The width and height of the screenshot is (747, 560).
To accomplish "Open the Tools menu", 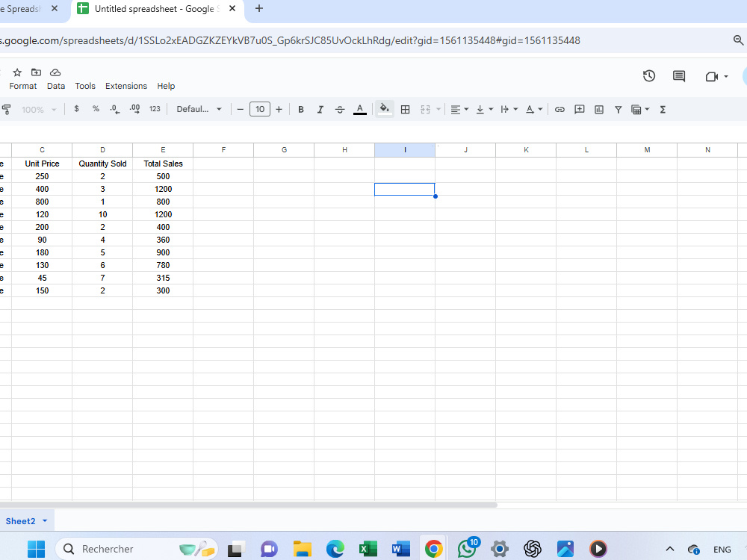I will [85, 86].
